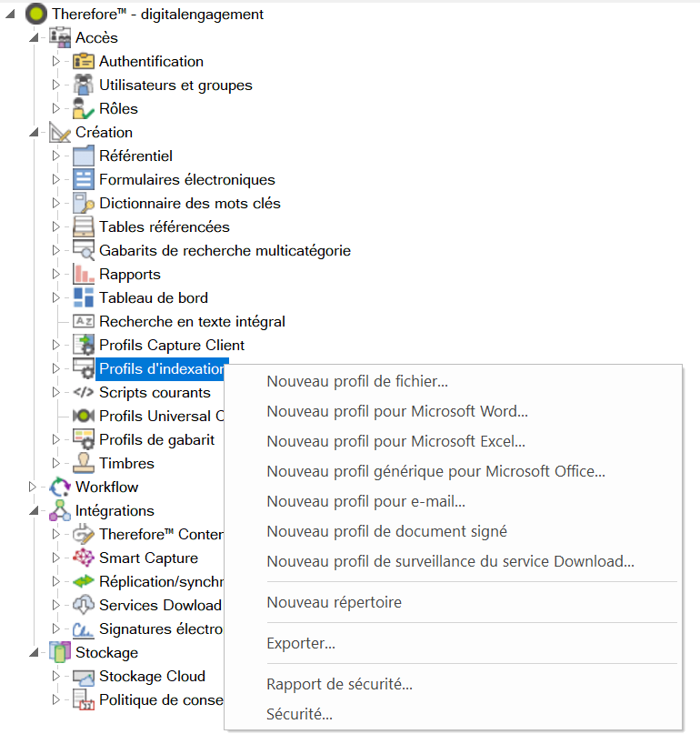Select Nouveau profil pour e-mail menu entry
This screenshot has height=744, width=700.
[365, 501]
